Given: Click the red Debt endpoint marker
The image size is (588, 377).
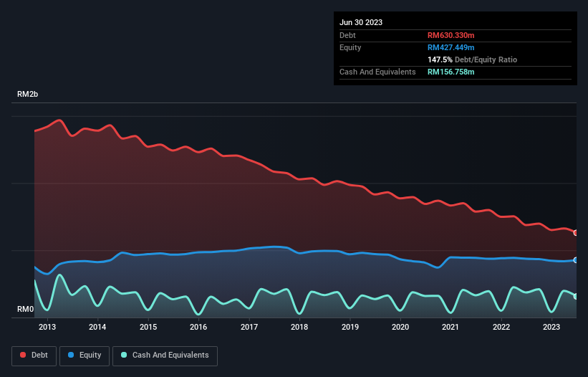Looking at the screenshot, I should [576, 232].
